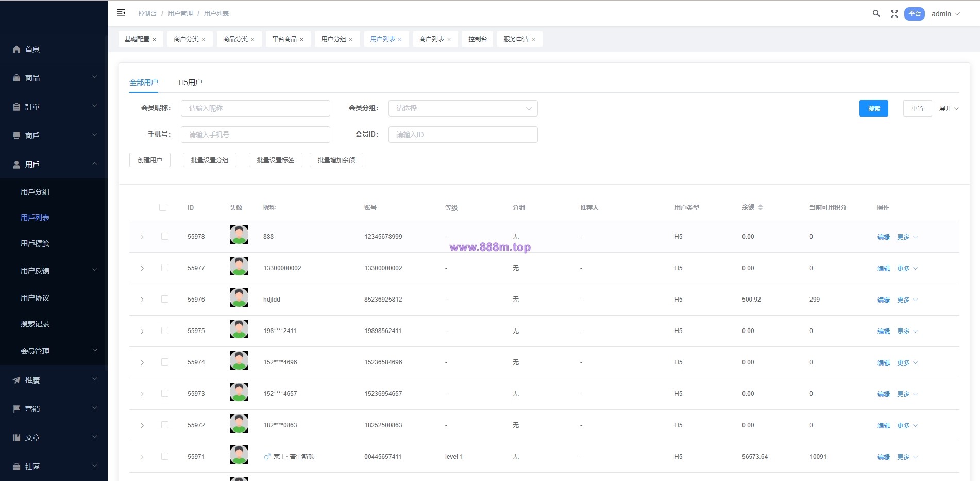
Task: Focus the 手机号 input field
Action: (x=256, y=135)
